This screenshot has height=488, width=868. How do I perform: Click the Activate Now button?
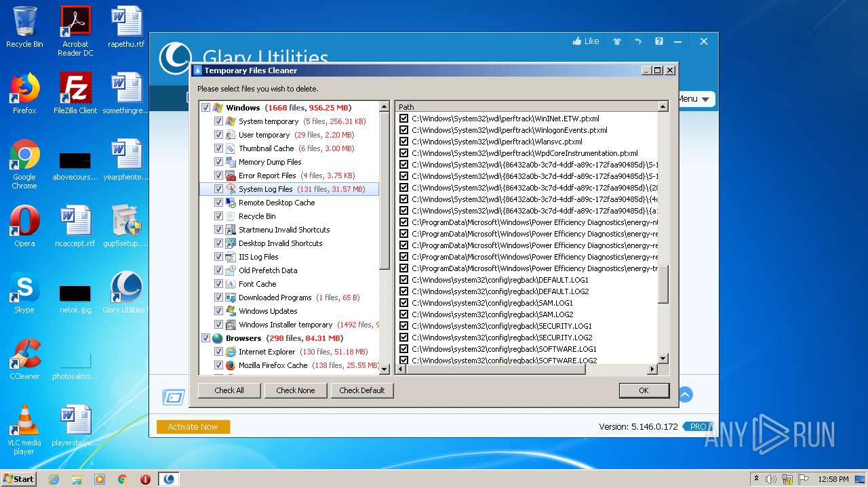point(193,426)
